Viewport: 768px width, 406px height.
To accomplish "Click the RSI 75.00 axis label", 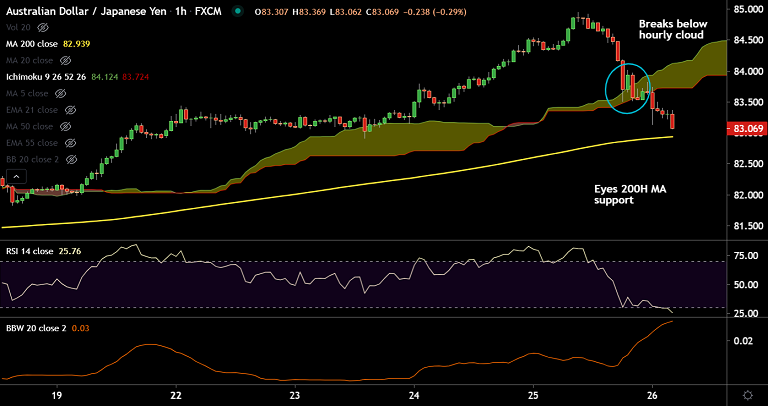I will [x=746, y=256].
